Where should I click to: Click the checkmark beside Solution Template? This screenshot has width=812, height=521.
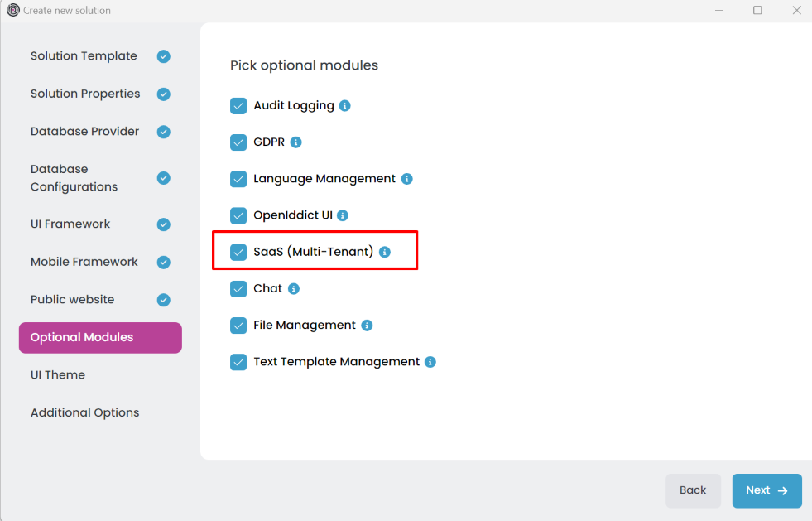click(x=163, y=55)
